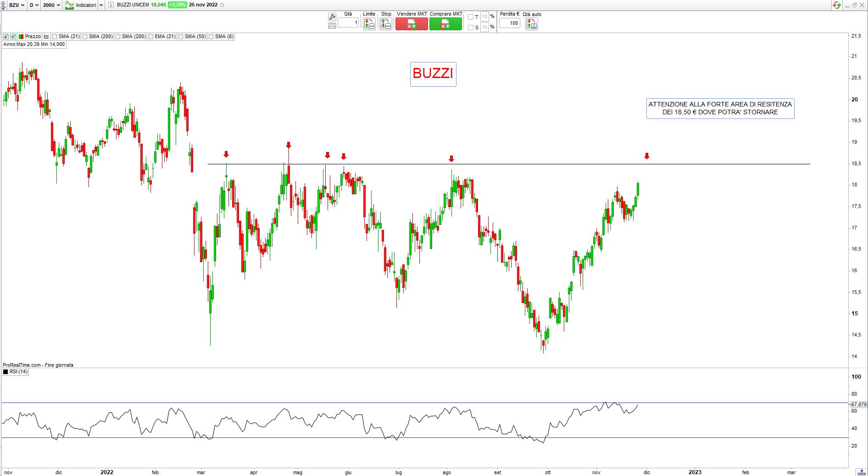Click the info icon beside BUZZI UNICEM
Viewport: 868px width, 476px height.
point(111,5)
